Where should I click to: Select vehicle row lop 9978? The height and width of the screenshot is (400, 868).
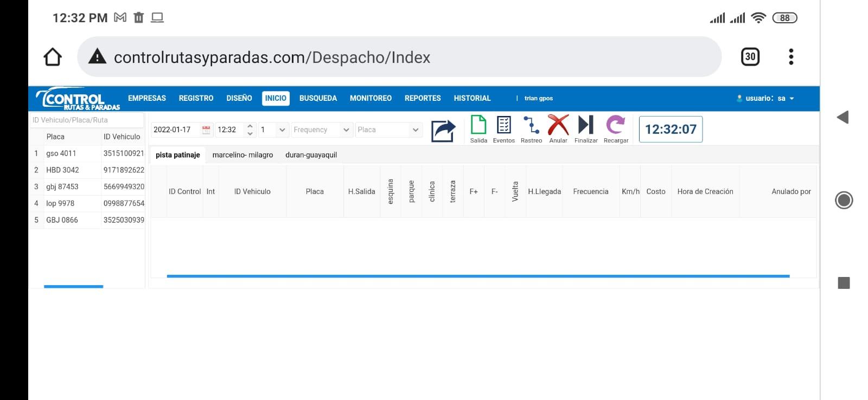[x=87, y=203]
